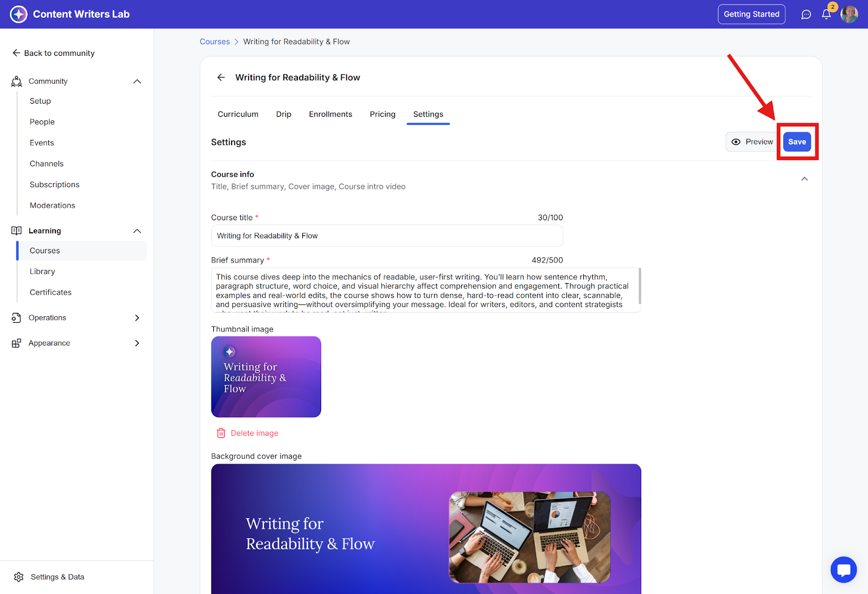The height and width of the screenshot is (594, 868).
Task: Collapse the Learning section chevron
Action: pos(137,231)
